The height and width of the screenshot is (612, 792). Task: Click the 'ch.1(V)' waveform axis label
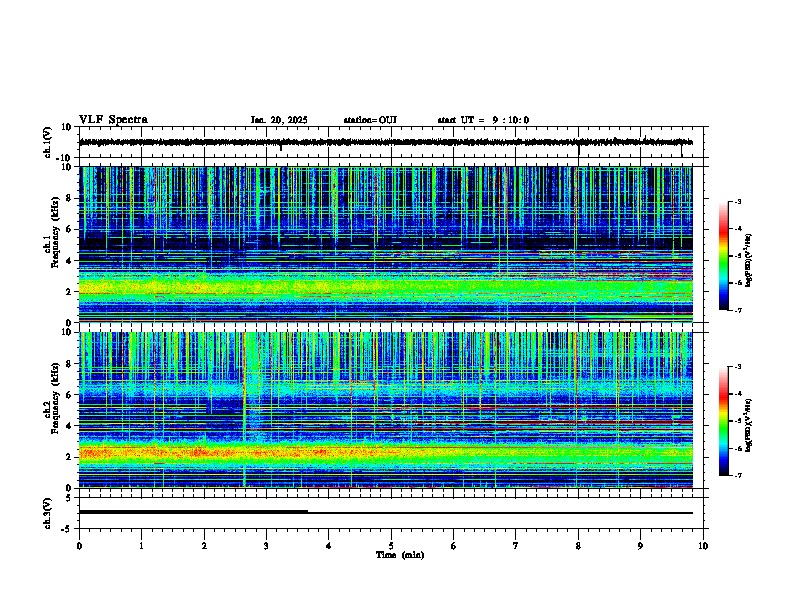coord(48,142)
